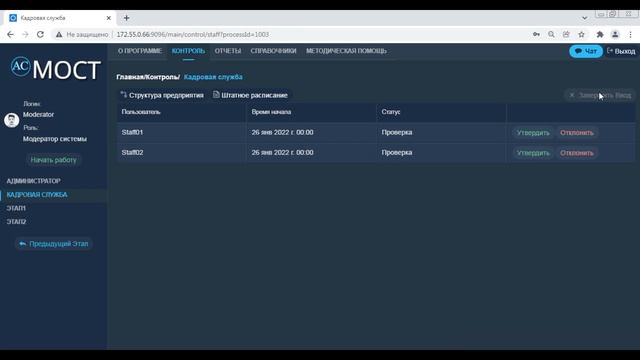
Task: Open the Chrome three-dot menu
Action: click(x=630, y=35)
